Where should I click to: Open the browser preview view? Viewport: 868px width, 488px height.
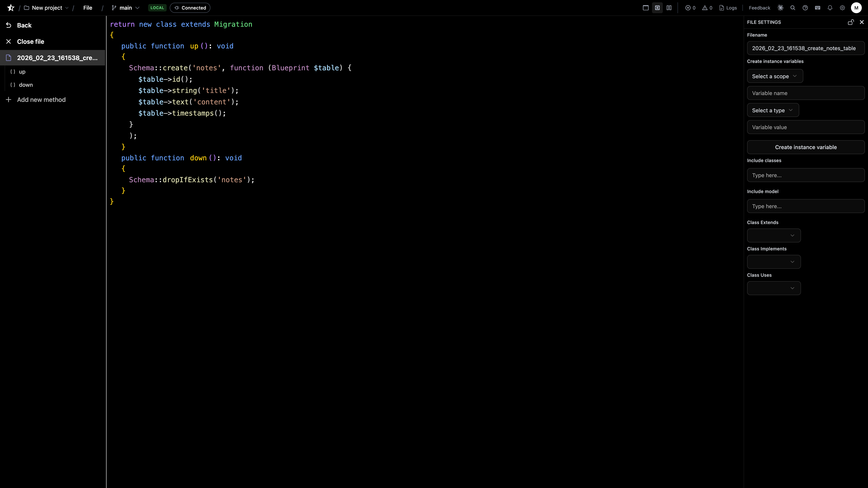[x=646, y=7]
